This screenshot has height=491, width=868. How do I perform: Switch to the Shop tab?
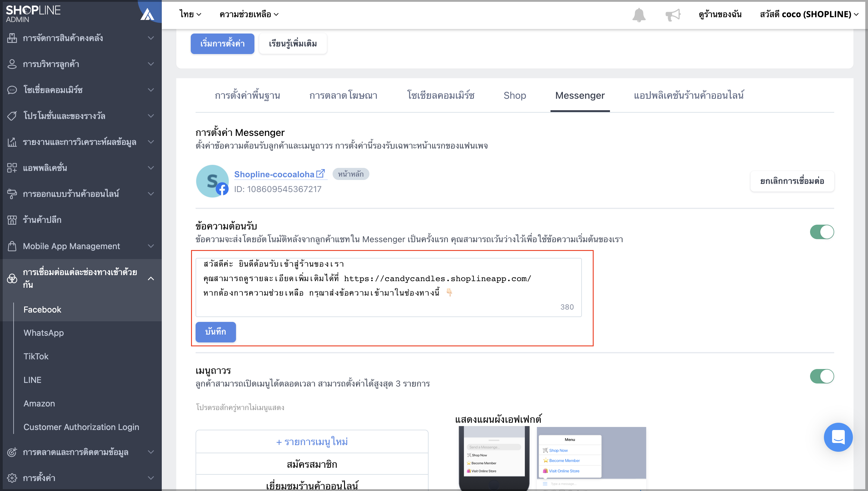click(515, 95)
